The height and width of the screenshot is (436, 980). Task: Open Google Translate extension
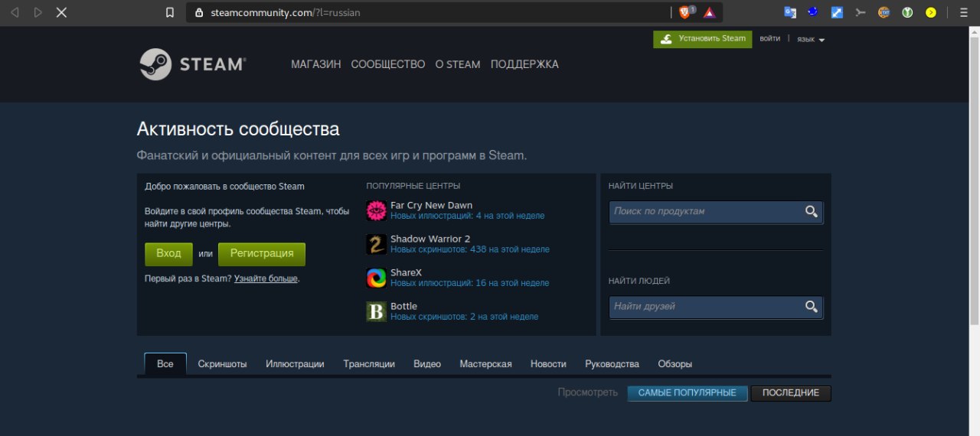790,12
